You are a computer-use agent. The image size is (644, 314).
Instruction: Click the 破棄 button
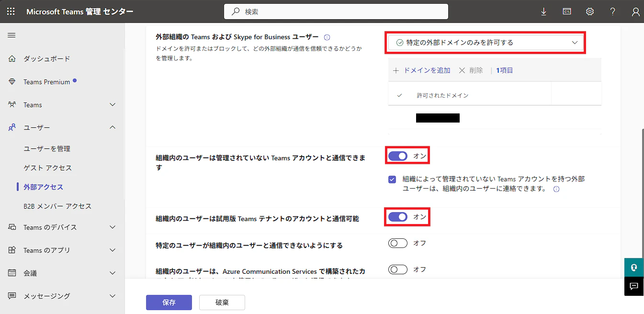[x=222, y=303]
